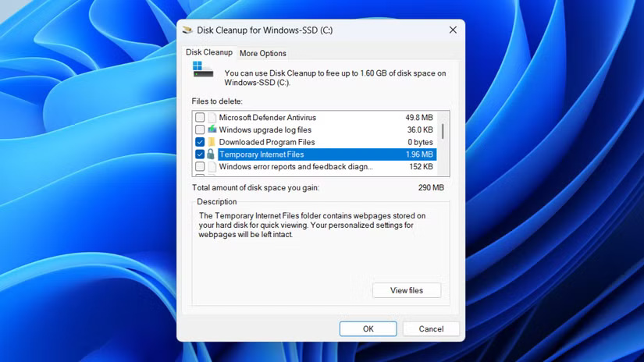Uncheck the Temporary Internet Files checkbox
Viewport: 644px width, 362px height.
(200, 154)
